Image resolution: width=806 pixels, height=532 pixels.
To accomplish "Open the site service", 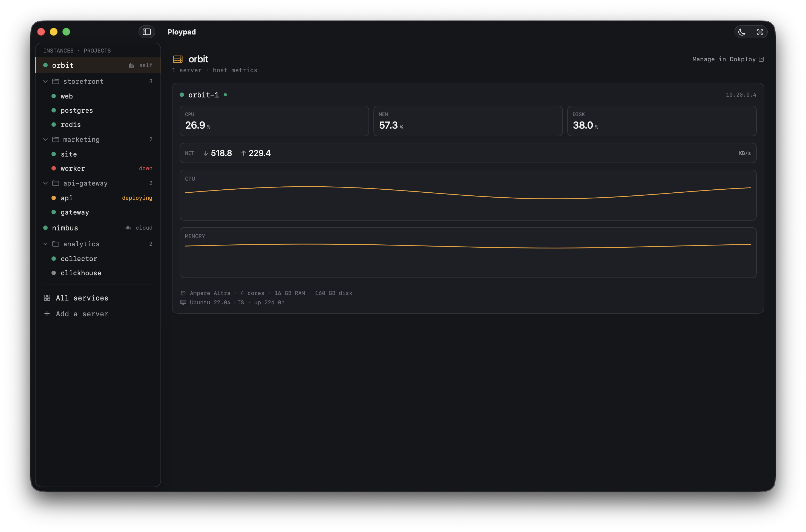I will [x=98, y=154].
